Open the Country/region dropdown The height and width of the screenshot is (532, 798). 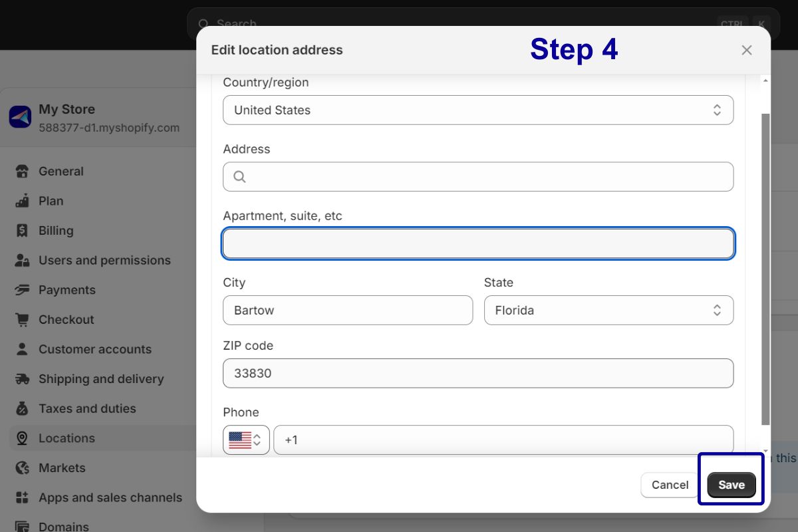[478, 110]
